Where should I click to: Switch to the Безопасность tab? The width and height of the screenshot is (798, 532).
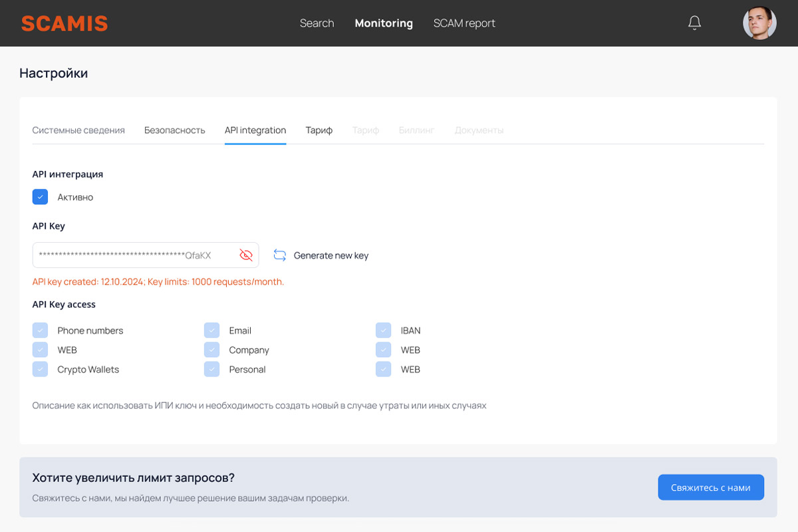174,130
